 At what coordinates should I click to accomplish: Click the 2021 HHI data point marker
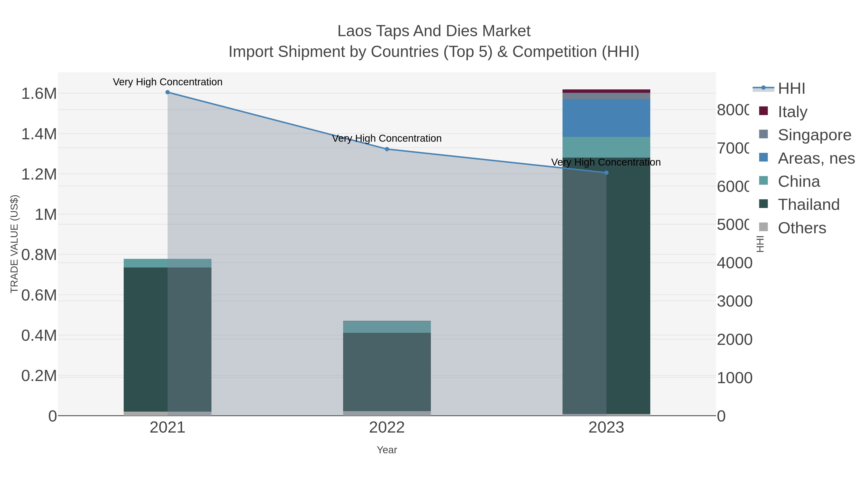pyautogui.click(x=168, y=92)
